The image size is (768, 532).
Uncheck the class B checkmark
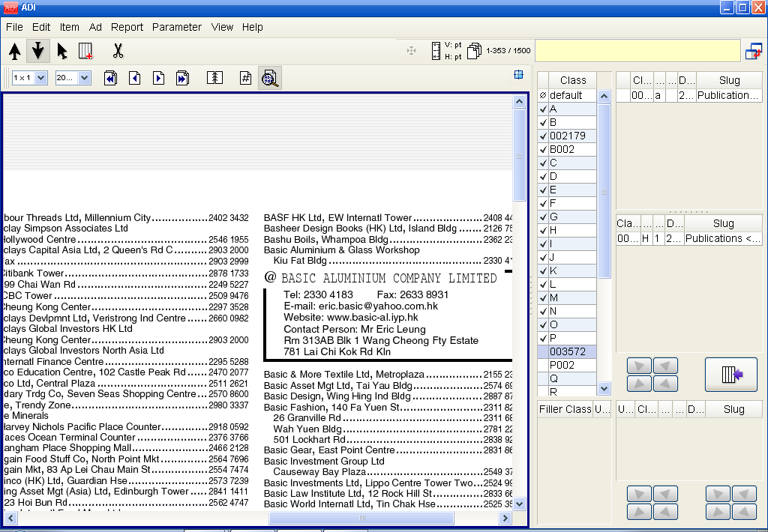click(x=543, y=122)
